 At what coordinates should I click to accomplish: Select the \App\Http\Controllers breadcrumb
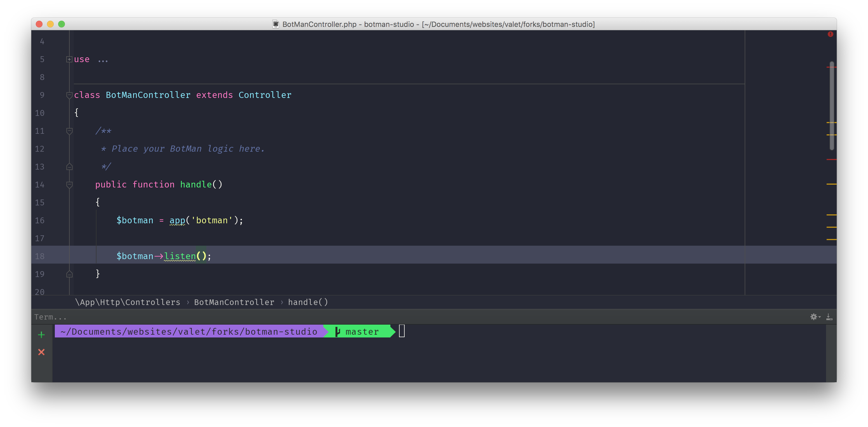128,302
